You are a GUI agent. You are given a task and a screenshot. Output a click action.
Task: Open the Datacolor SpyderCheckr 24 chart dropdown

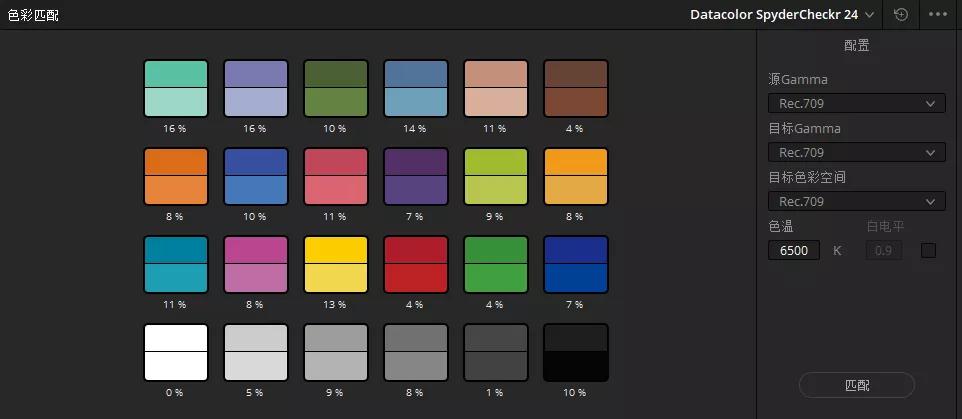coord(782,15)
